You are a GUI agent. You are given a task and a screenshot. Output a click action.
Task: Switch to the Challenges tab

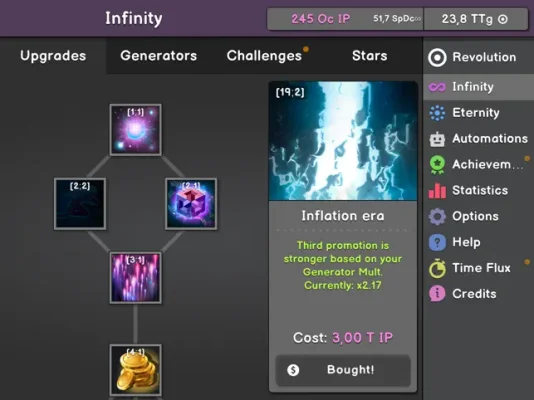coord(264,56)
